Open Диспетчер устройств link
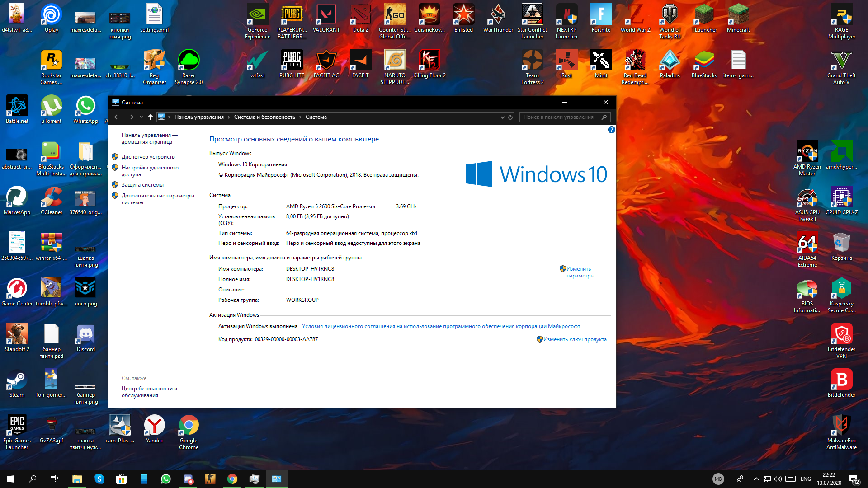 click(148, 157)
